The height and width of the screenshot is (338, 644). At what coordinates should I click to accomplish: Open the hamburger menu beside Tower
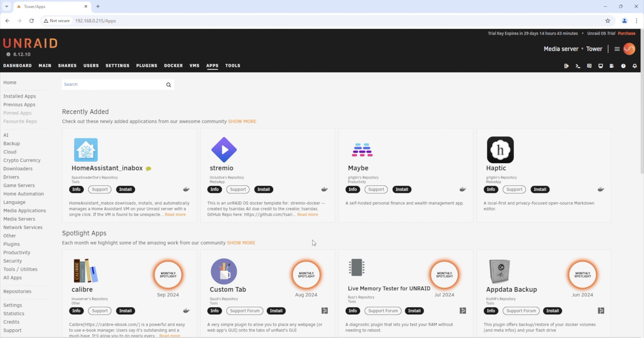(617, 49)
